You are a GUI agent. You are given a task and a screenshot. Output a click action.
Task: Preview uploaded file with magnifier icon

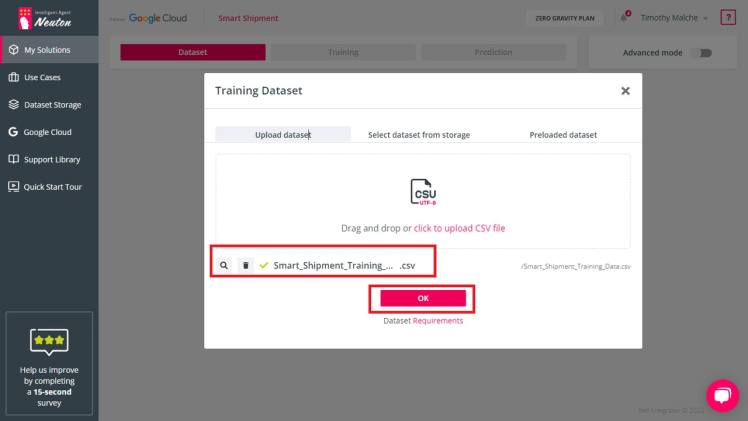[x=224, y=265]
